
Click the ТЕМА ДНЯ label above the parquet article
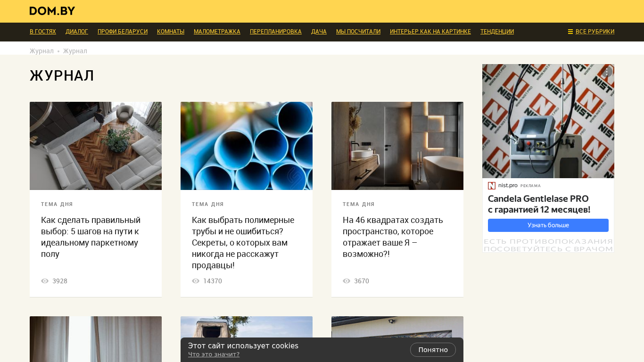pos(57,205)
